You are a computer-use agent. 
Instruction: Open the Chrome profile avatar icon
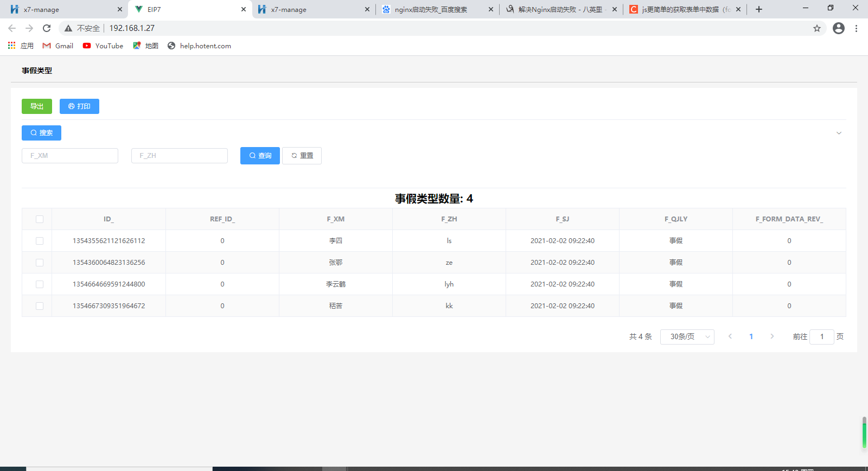point(838,28)
